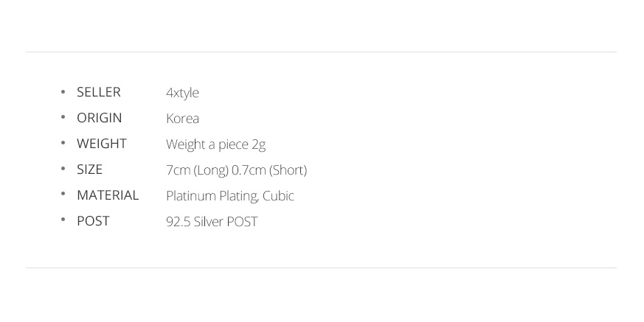
Task: Click the bullet beside POST
Action: coord(63,220)
